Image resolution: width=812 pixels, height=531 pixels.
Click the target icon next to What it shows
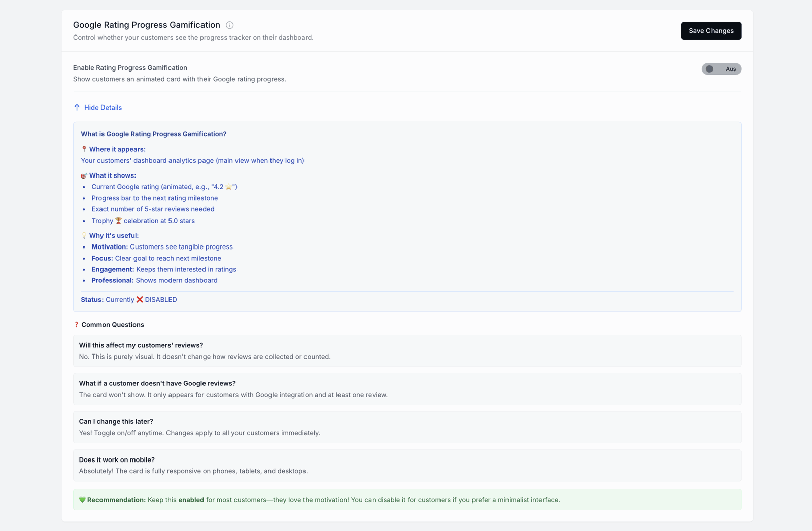pyautogui.click(x=84, y=175)
